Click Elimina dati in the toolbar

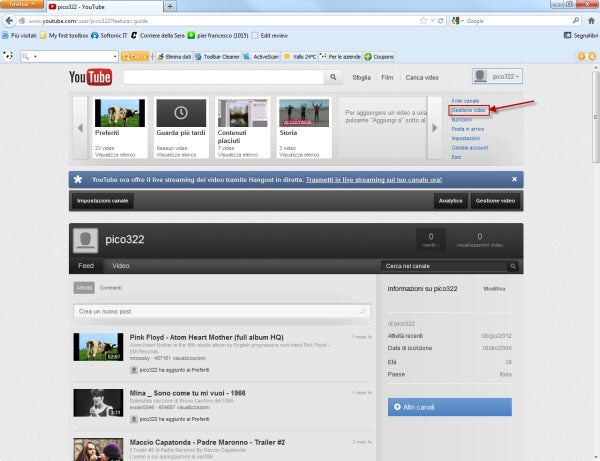(174, 57)
